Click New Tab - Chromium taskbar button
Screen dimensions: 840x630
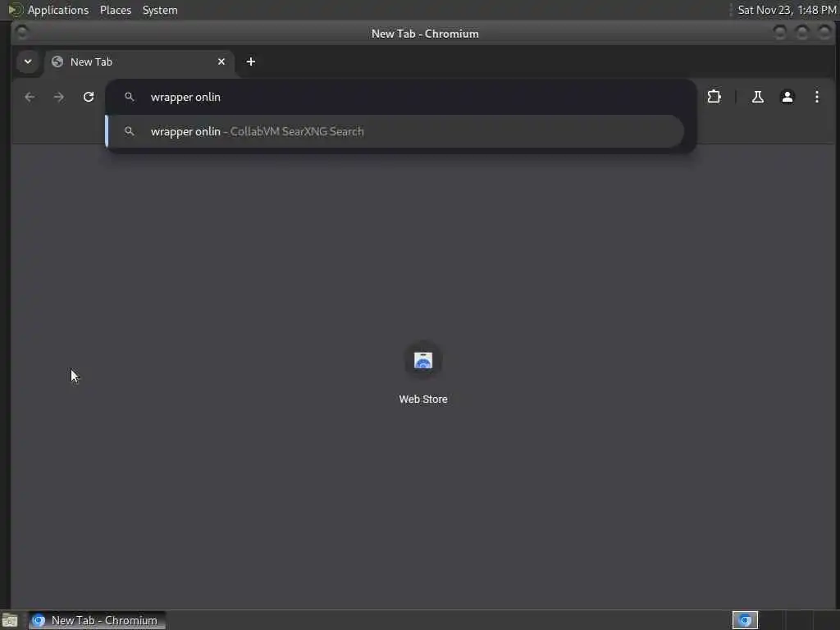(x=97, y=620)
